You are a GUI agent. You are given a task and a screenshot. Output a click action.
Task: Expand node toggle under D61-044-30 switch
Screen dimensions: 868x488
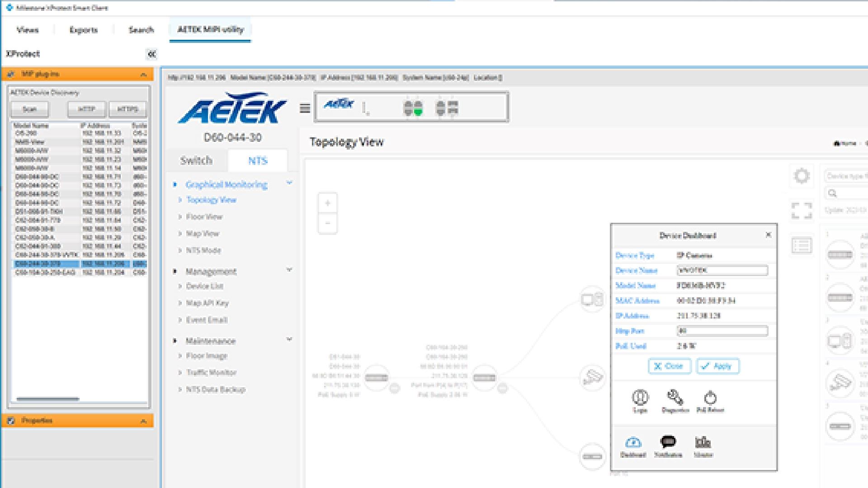[x=395, y=388]
